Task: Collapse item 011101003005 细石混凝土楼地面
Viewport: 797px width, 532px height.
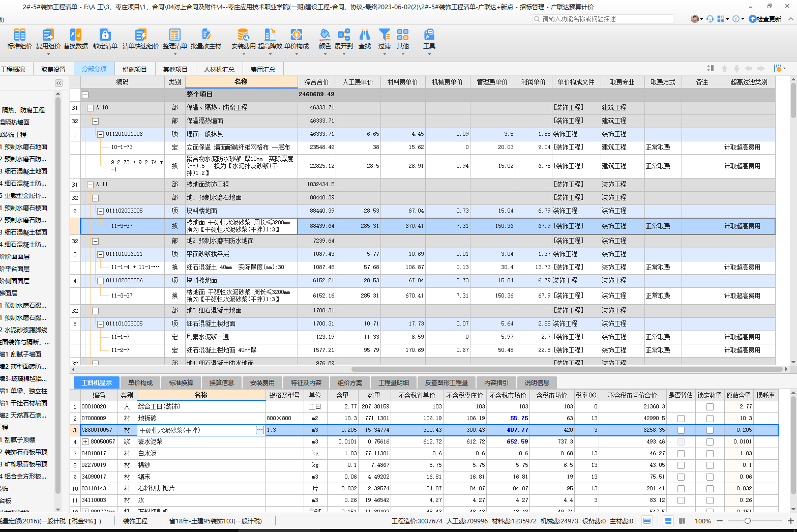Action: click(101, 324)
